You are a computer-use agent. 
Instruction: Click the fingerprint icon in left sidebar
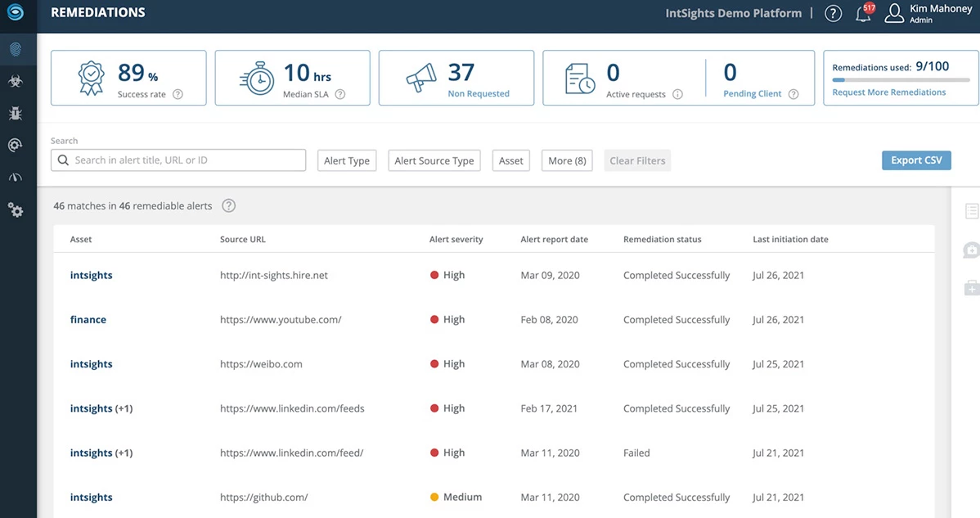(x=16, y=49)
